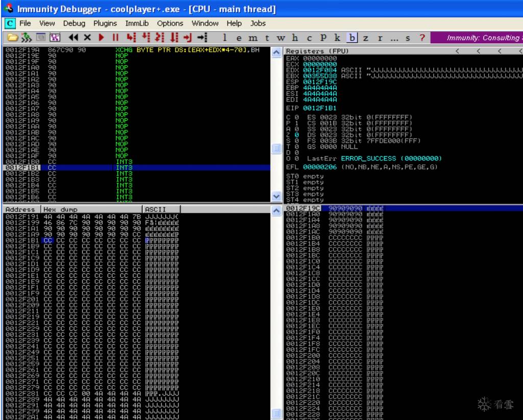This screenshot has height=420, width=523.
Task: Open the Window menu
Action: (x=205, y=23)
